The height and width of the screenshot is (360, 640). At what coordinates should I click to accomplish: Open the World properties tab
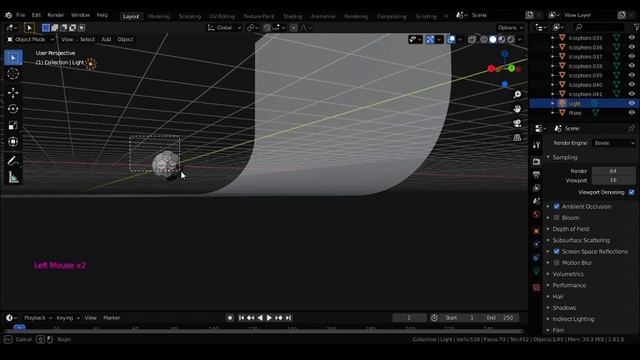536,214
